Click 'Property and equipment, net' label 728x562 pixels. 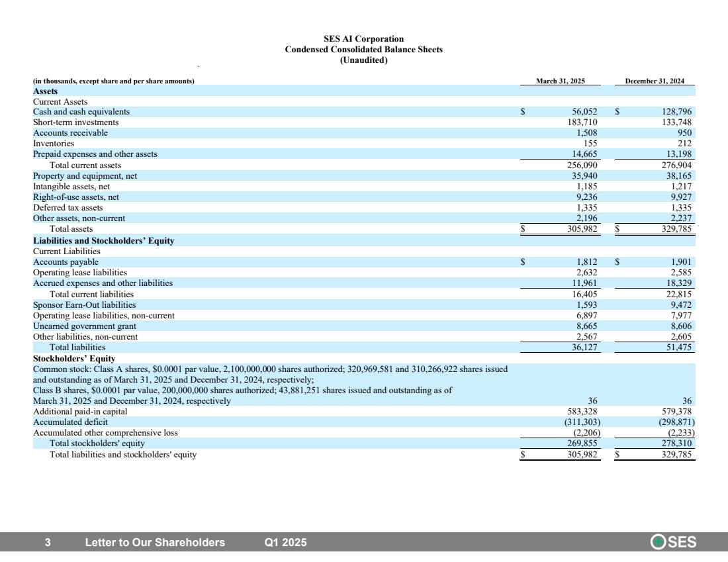tap(85, 176)
